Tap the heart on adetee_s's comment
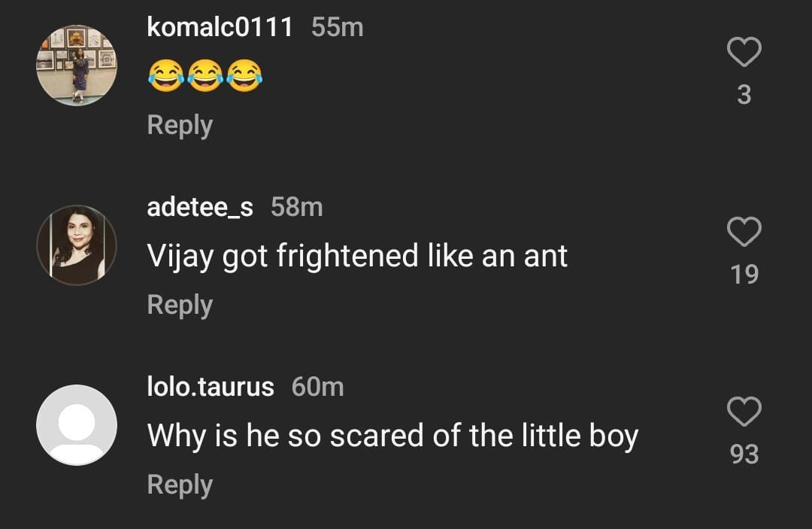 (x=744, y=233)
